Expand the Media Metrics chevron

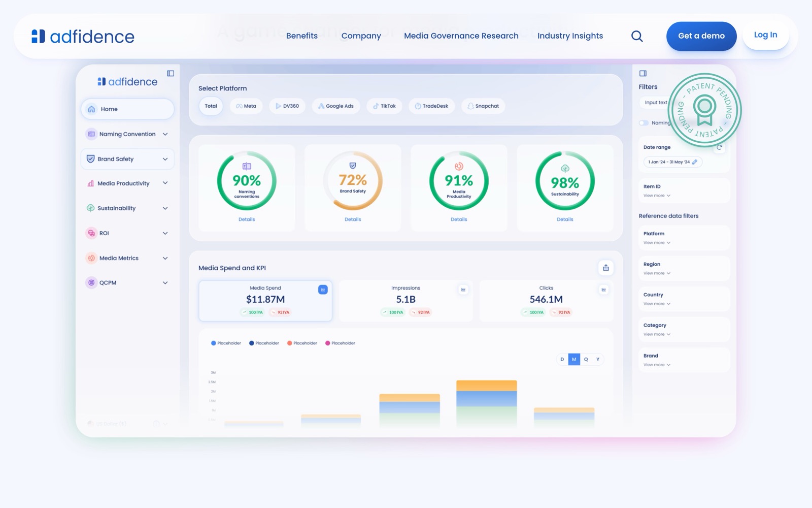click(x=165, y=258)
